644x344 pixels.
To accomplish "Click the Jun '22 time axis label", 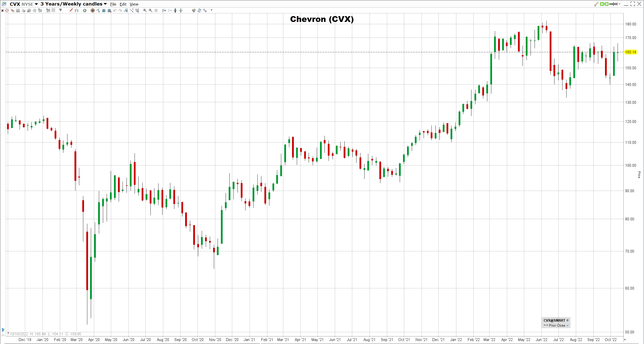I will (541, 339).
